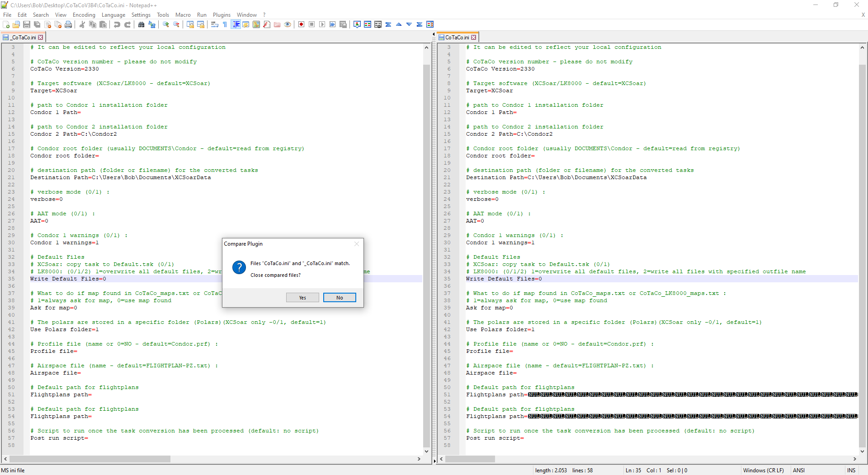Click the Save All toolbar icon
Image resolution: width=868 pixels, height=475 pixels.
[x=37, y=24]
